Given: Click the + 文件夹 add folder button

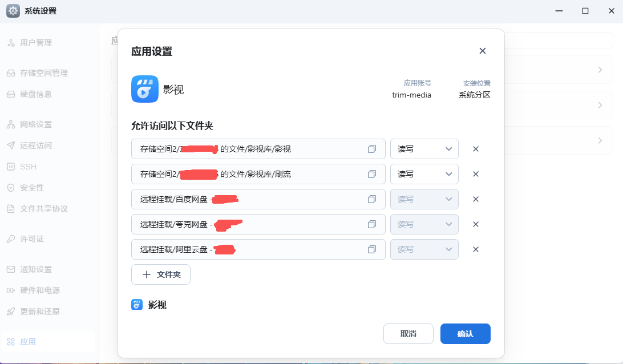Looking at the screenshot, I should tap(161, 274).
